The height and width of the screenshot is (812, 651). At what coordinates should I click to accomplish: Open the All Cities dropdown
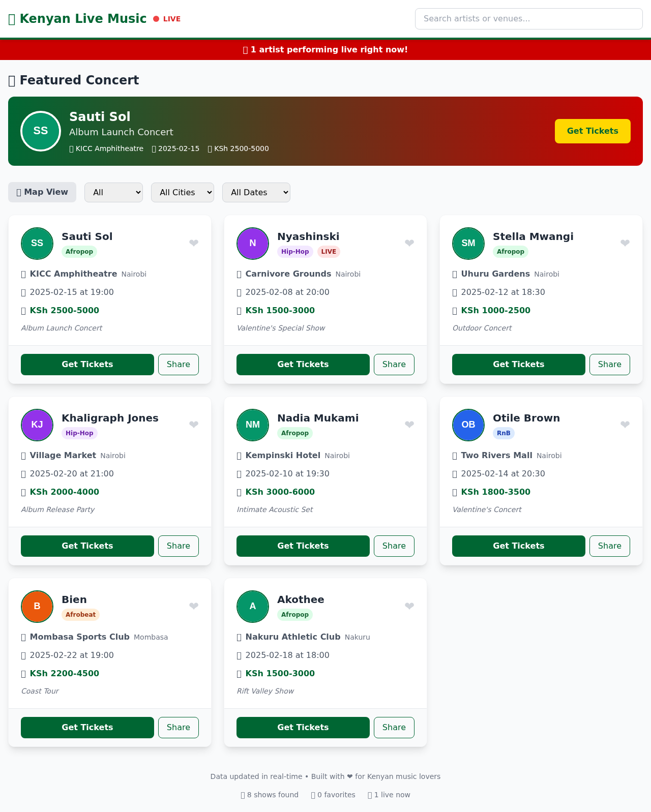(x=183, y=192)
